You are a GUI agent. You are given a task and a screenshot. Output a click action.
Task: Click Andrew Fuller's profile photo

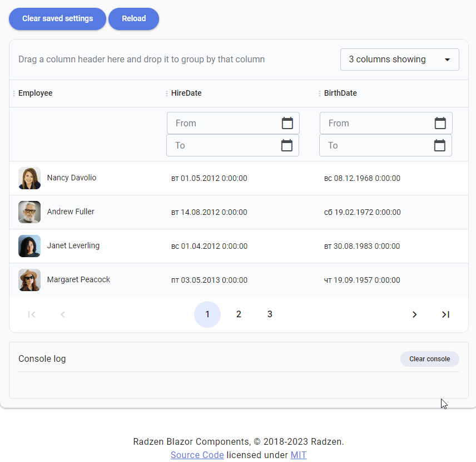(x=29, y=212)
